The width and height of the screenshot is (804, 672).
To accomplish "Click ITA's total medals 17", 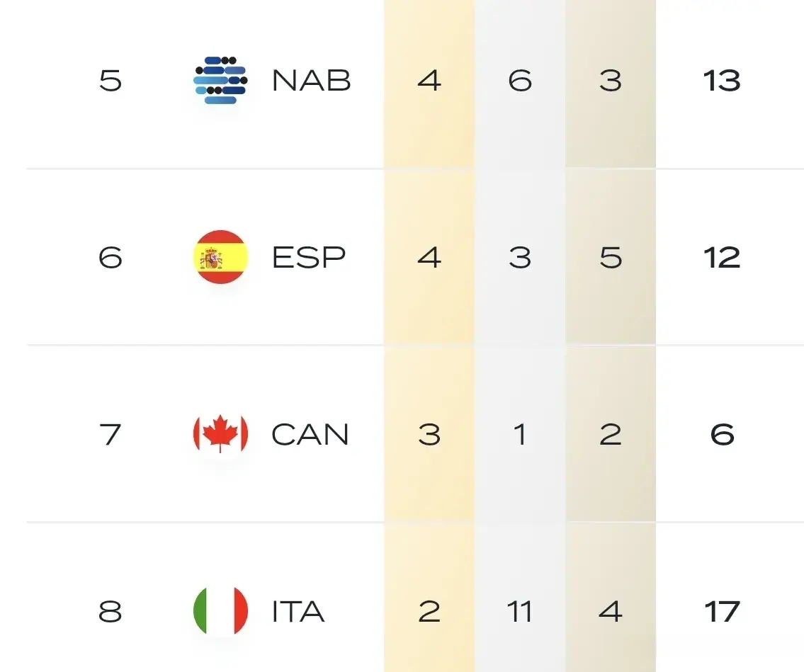I will click(x=722, y=612).
